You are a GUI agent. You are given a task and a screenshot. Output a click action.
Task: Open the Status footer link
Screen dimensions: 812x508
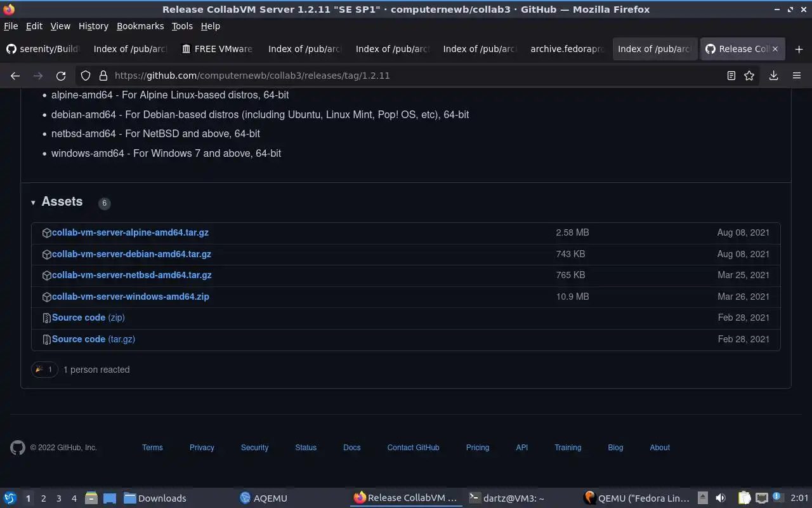point(306,448)
